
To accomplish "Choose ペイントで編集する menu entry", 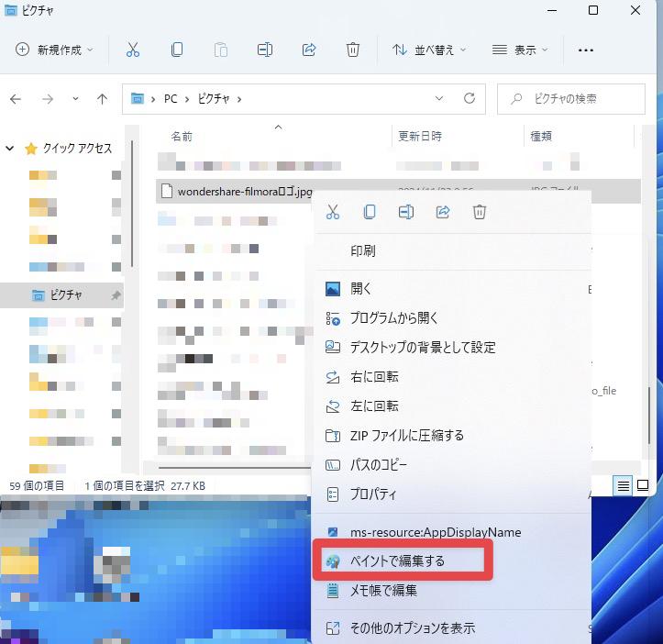I will pyautogui.click(x=453, y=561).
